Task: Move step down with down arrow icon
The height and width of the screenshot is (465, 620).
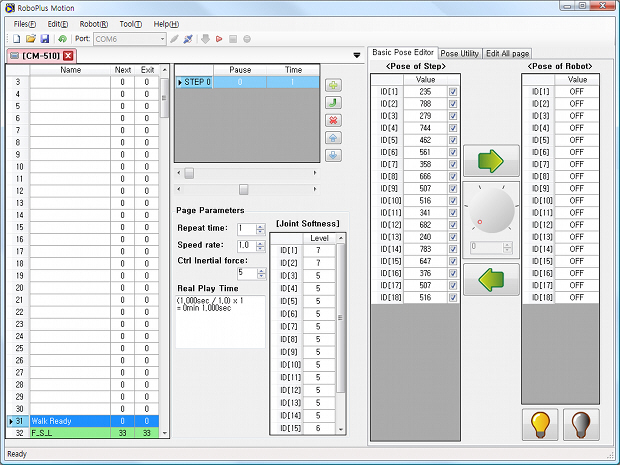Action: [x=333, y=155]
